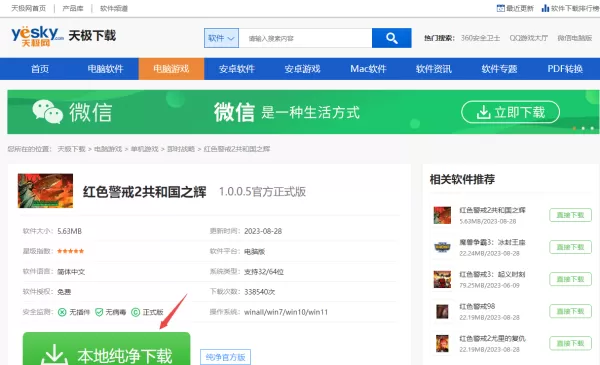Click the magnifier search button
Viewport: 600px width, 365px height.
[391, 38]
